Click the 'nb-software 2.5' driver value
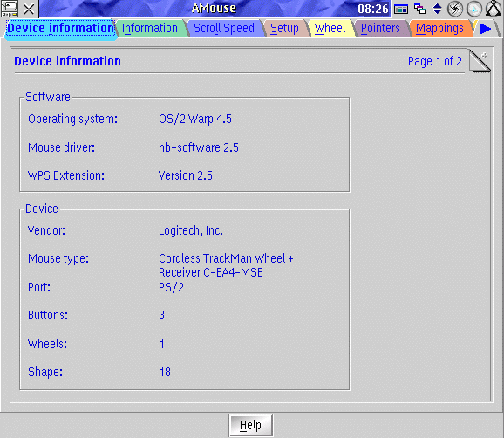Viewport: 504px width, 438px height. click(x=199, y=147)
